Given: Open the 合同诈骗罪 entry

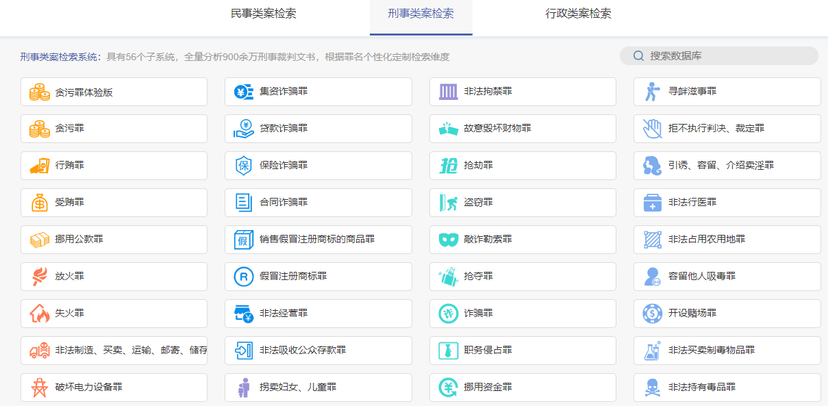Looking at the screenshot, I should (x=318, y=202).
